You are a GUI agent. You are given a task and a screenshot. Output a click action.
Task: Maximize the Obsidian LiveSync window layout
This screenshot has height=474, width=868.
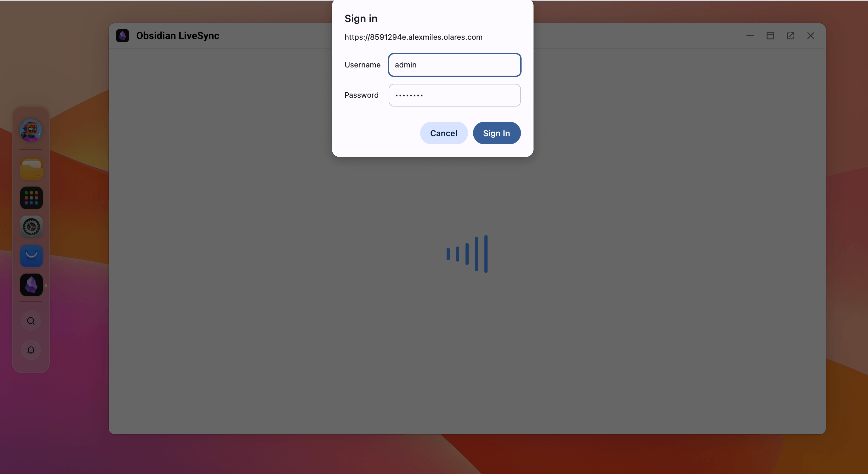click(770, 36)
